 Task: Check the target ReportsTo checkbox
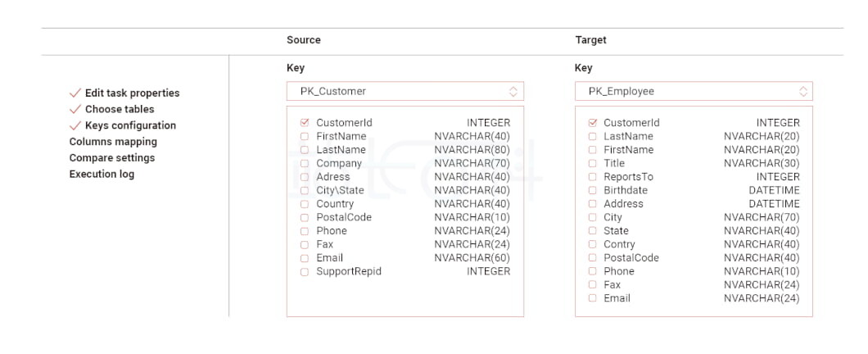[593, 177]
